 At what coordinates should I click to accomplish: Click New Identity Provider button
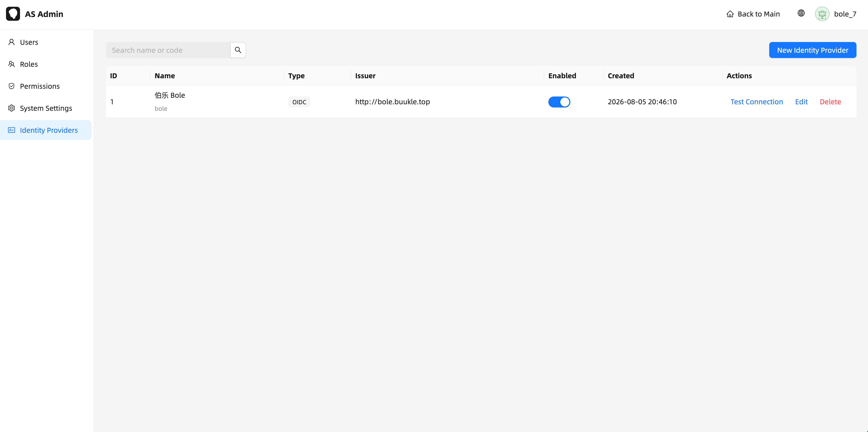pyautogui.click(x=812, y=50)
